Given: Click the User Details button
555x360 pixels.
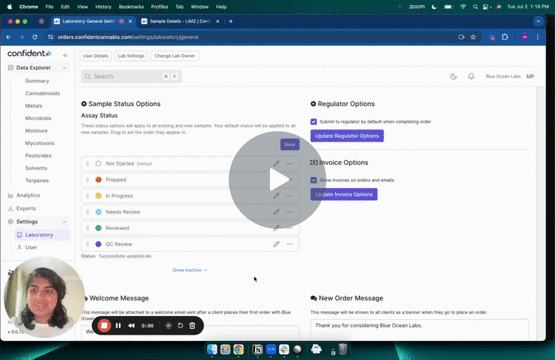Looking at the screenshot, I should point(96,56).
